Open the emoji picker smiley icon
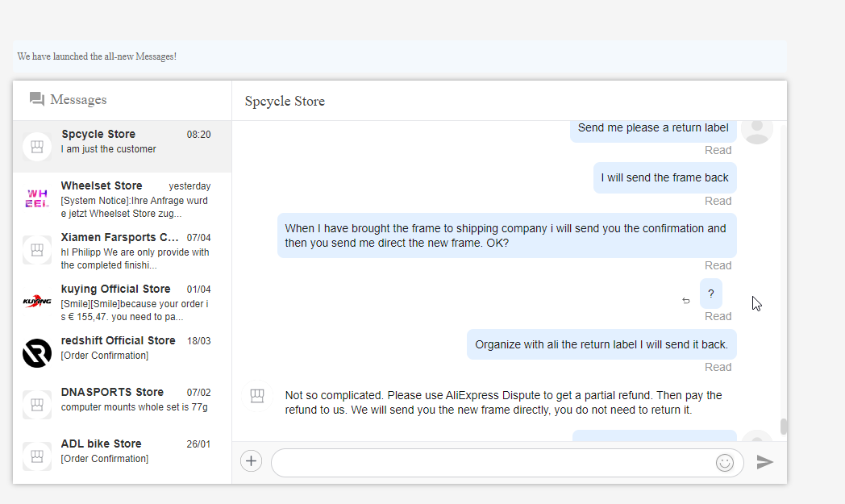Screen dimensions: 845x504 724,462
